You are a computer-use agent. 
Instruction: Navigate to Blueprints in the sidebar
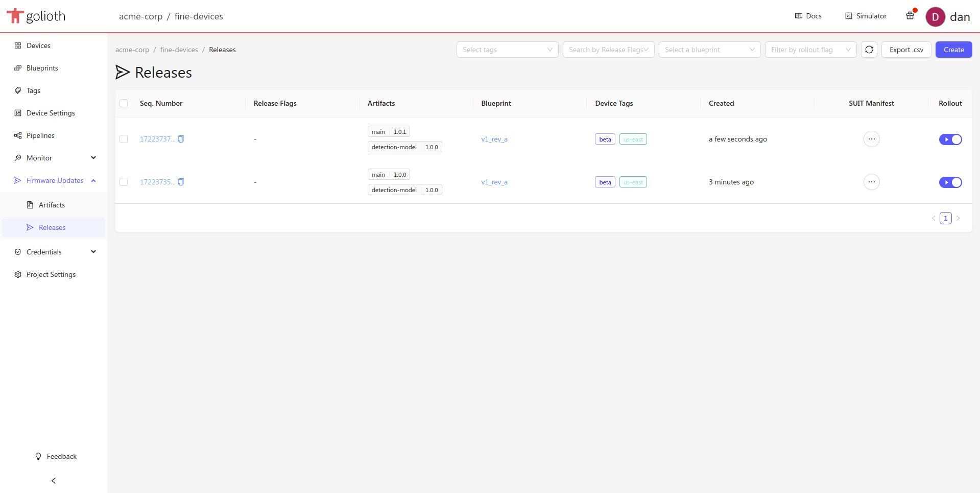42,68
